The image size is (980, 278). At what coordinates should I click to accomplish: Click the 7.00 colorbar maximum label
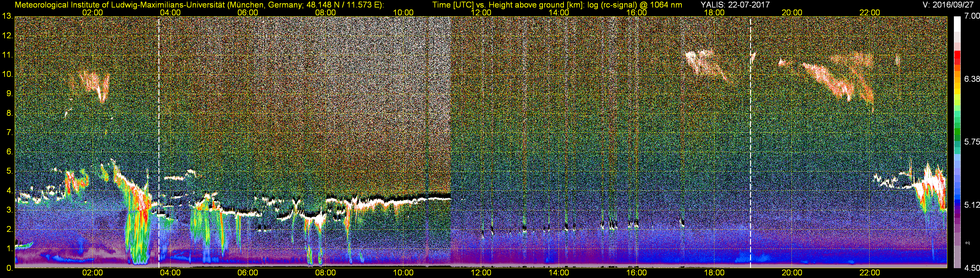[972, 16]
